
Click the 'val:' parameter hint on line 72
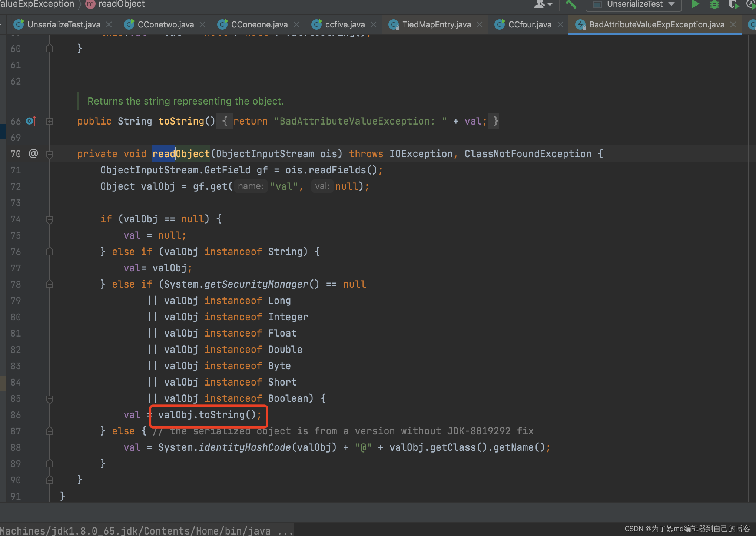click(x=322, y=186)
